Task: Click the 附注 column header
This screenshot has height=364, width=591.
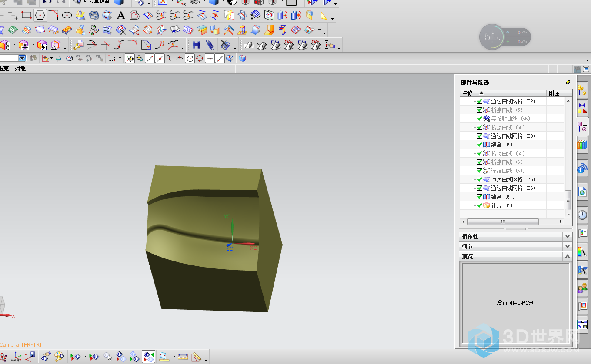Action: point(559,93)
